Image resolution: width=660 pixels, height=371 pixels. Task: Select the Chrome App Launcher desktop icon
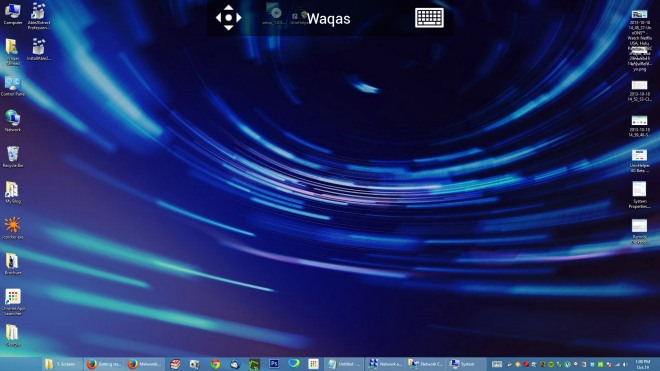tap(13, 302)
